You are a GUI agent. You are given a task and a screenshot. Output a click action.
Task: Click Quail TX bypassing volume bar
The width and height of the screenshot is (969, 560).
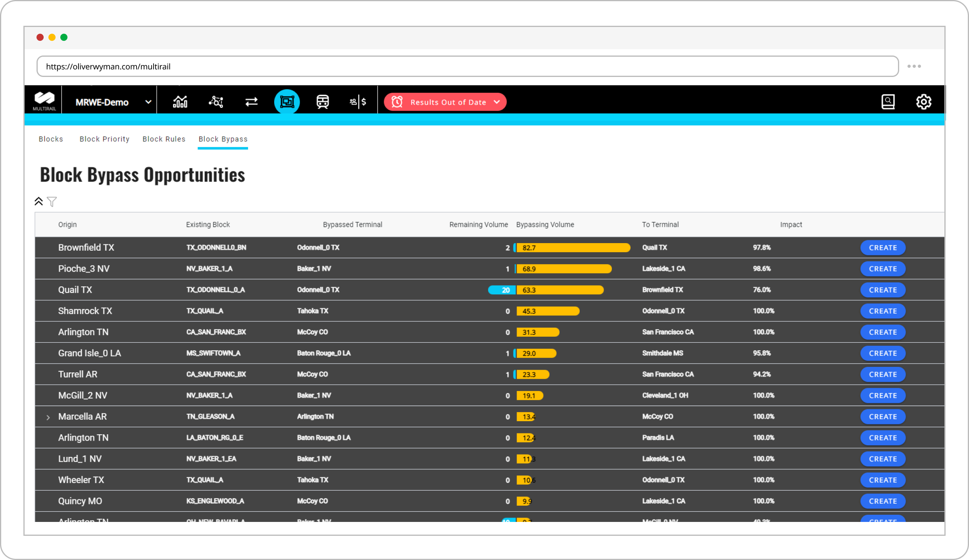(559, 290)
